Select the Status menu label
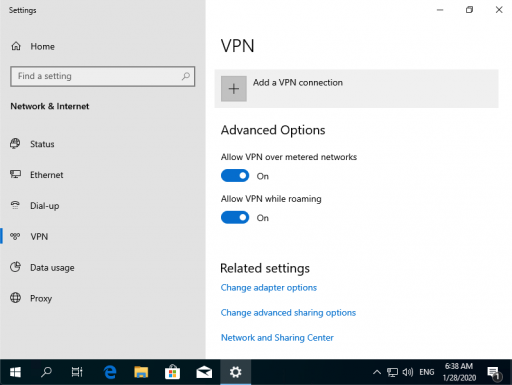 [42, 144]
